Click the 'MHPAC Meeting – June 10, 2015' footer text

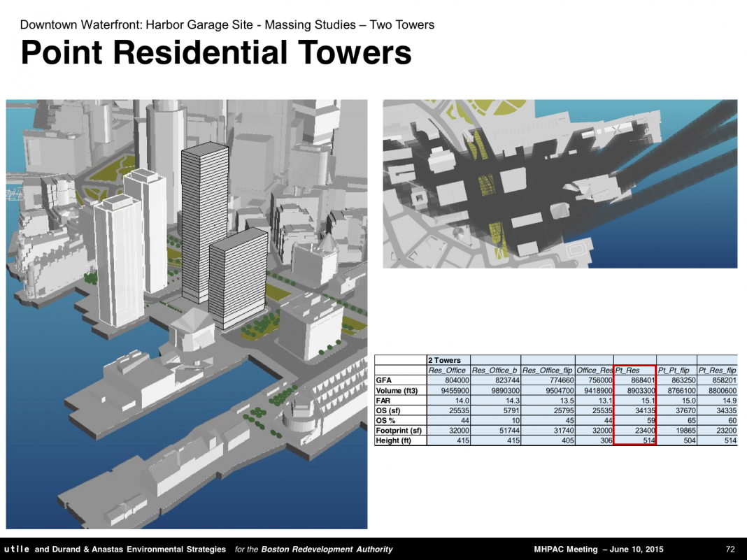(x=598, y=549)
